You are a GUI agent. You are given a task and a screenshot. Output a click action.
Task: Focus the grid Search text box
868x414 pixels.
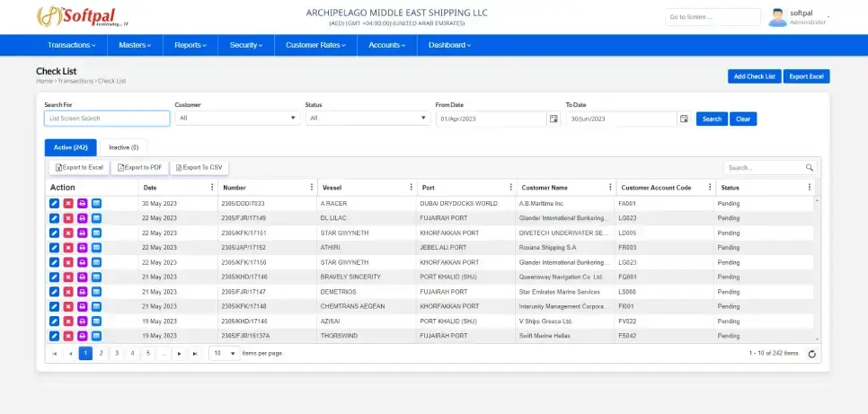click(x=764, y=168)
